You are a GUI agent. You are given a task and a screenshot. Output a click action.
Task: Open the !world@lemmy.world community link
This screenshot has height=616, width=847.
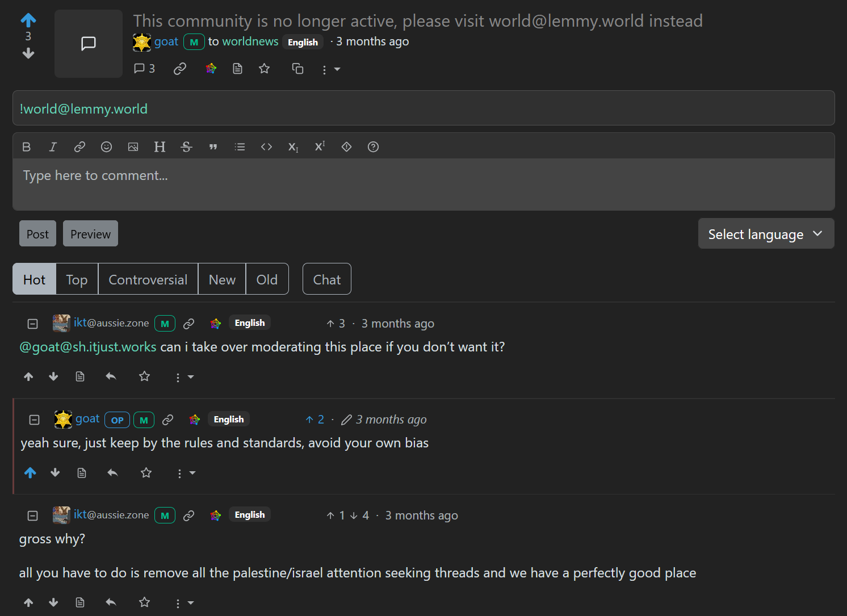(x=83, y=109)
